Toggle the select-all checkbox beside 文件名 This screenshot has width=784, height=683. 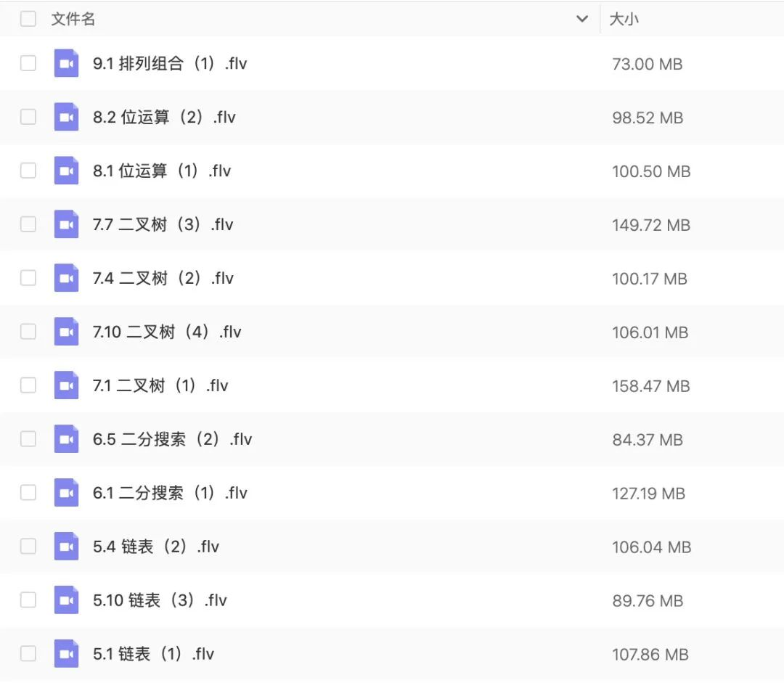[28, 19]
